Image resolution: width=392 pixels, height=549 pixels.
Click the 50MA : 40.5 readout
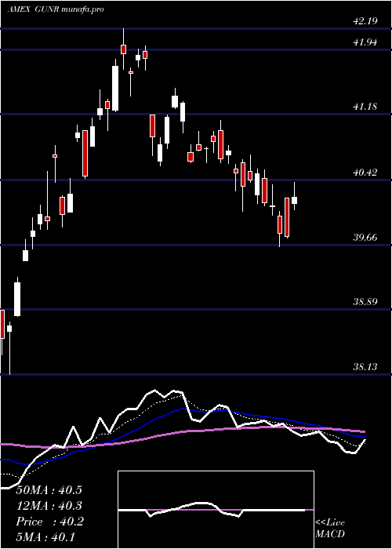pos(49,490)
